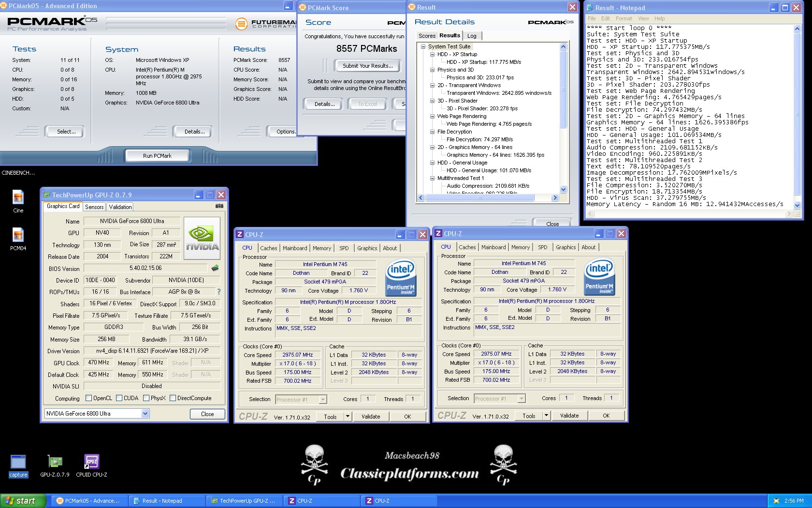This screenshot has width=812, height=508.
Task: Click the Select... button under Tests
Action: tap(66, 132)
